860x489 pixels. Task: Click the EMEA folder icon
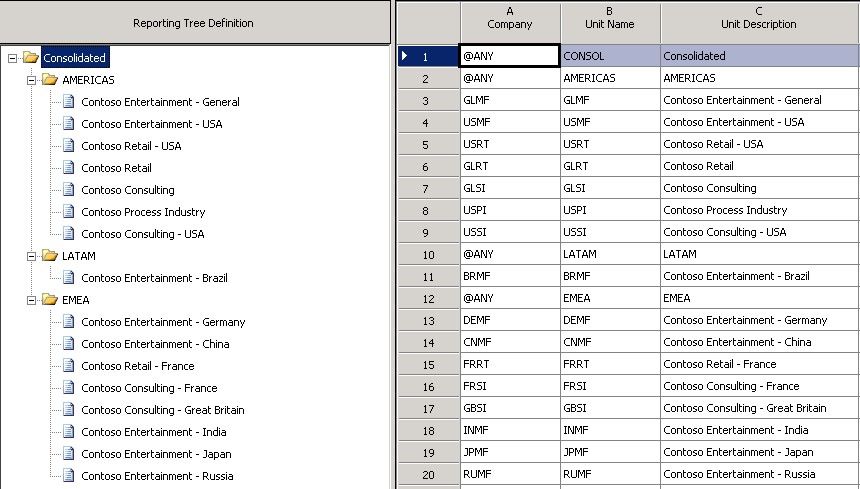50,299
